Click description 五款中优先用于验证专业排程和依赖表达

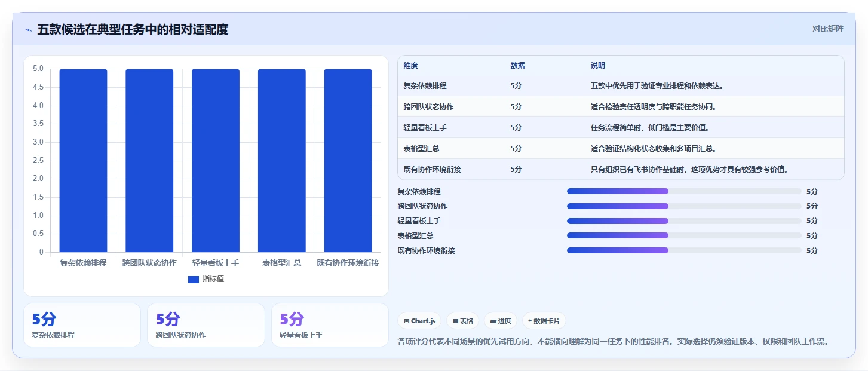click(657, 86)
